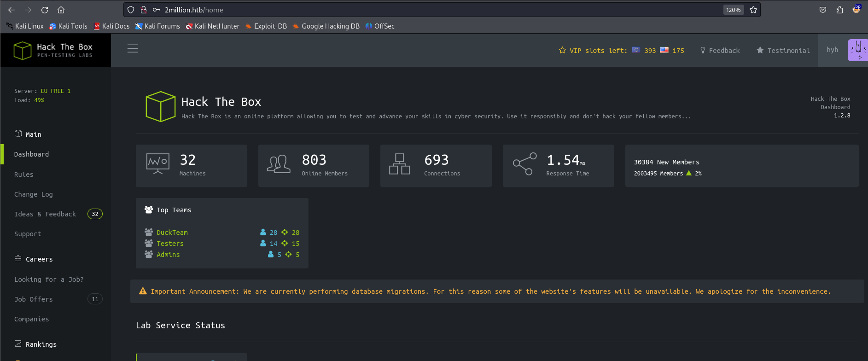This screenshot has width=868, height=361.
Task: Select Dashboard in sidebar
Action: click(x=31, y=154)
